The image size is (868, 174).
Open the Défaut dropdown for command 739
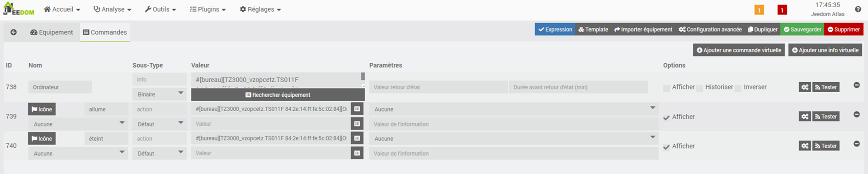point(160,124)
